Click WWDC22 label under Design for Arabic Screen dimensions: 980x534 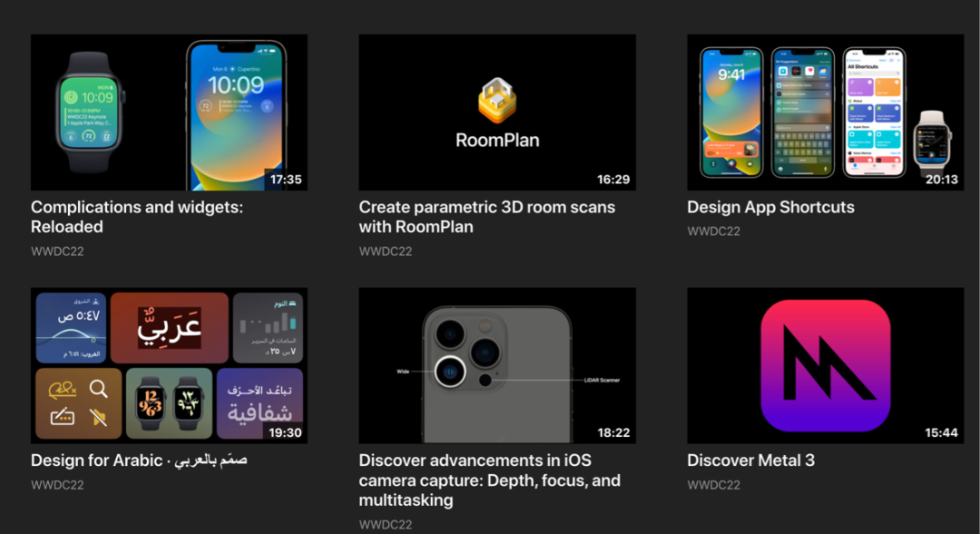[57, 485]
